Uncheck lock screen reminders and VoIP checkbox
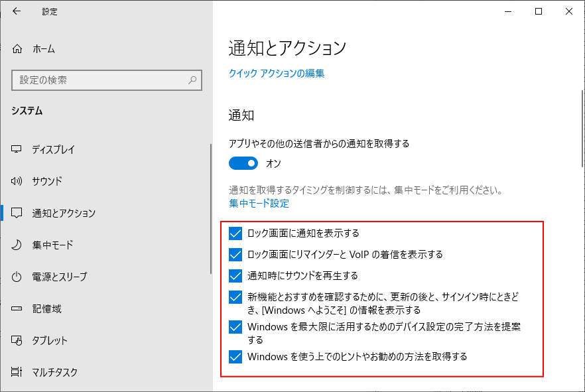The width and height of the screenshot is (585, 392). [235, 255]
